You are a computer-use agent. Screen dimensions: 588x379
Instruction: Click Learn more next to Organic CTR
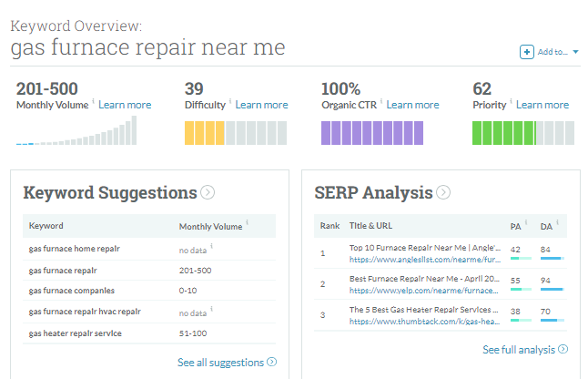pyautogui.click(x=413, y=105)
